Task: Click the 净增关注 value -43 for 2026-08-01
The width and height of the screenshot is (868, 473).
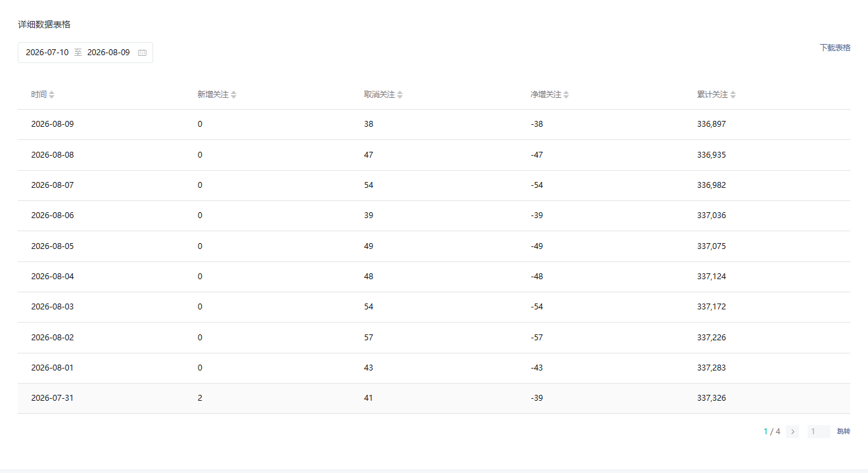Action: point(537,368)
